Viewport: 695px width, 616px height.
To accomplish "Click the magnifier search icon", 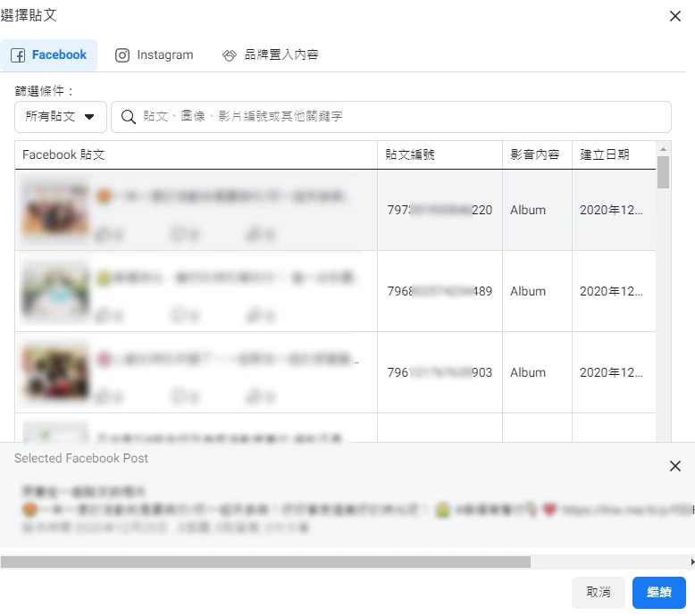I will [129, 117].
